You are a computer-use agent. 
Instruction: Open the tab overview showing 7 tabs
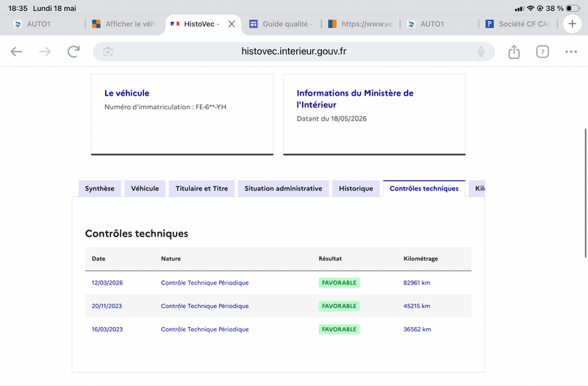(542, 51)
